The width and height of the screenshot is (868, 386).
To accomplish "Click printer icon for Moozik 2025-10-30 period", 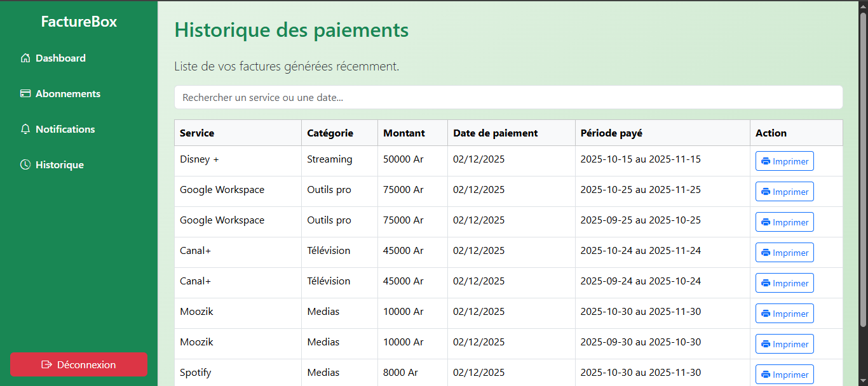I will click(x=766, y=314).
